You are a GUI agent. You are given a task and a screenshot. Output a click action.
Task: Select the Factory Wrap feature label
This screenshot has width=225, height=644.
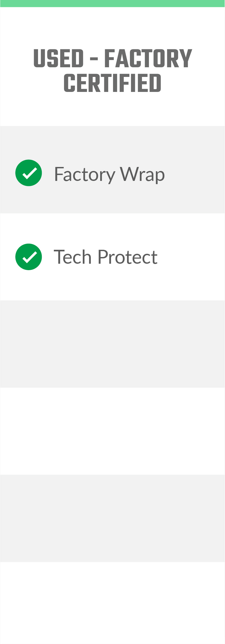[x=109, y=174]
